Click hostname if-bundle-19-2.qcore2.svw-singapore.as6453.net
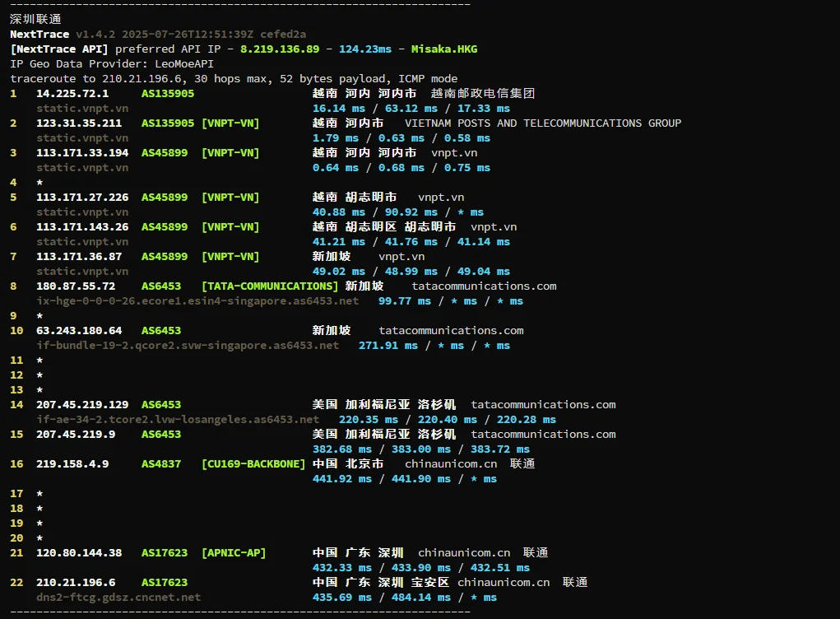The width and height of the screenshot is (840, 619). tap(188, 346)
